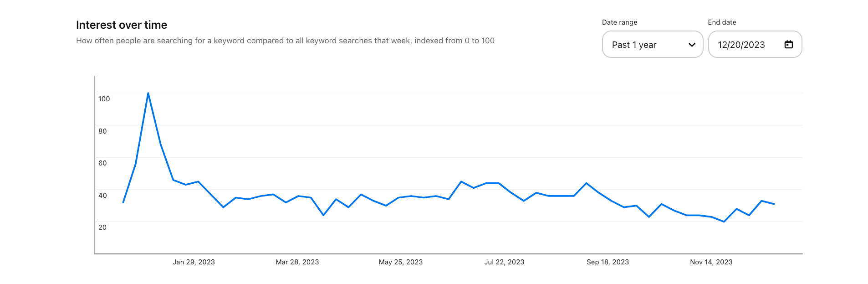
Task: Click the chart description subtitle text
Action: [285, 41]
